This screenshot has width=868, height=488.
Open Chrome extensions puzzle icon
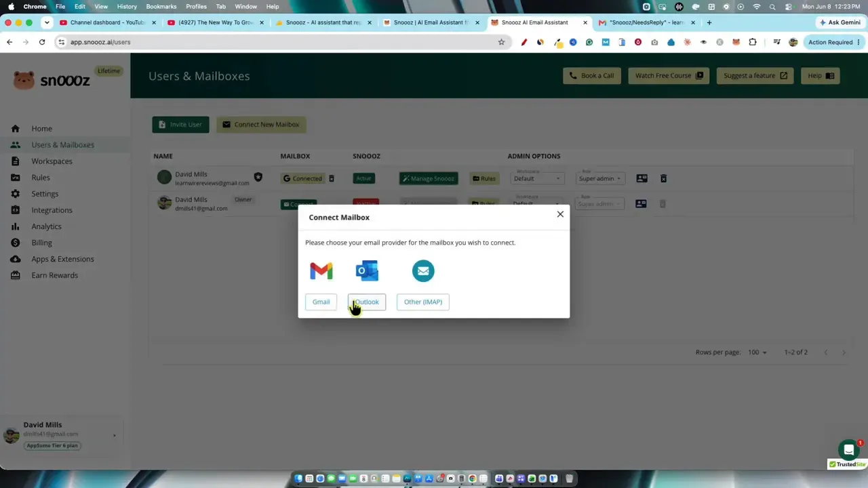(752, 42)
